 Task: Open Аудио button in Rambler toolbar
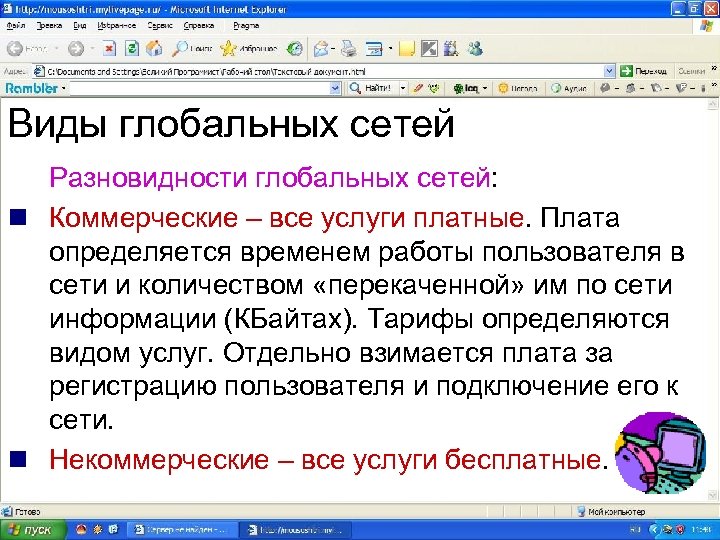click(x=569, y=88)
